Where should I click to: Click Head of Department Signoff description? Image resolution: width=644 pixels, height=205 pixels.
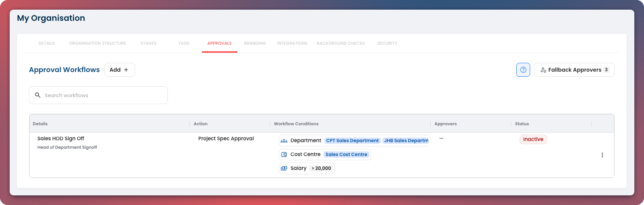click(x=67, y=147)
